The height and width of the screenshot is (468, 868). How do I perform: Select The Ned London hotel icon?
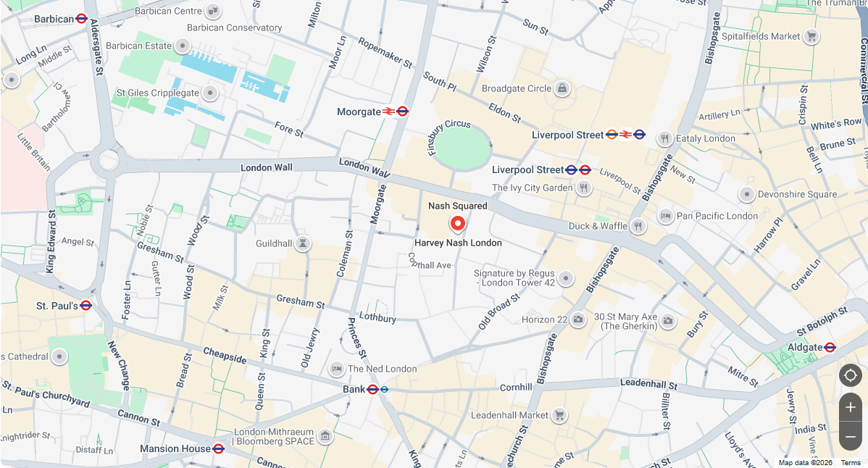pos(337,369)
